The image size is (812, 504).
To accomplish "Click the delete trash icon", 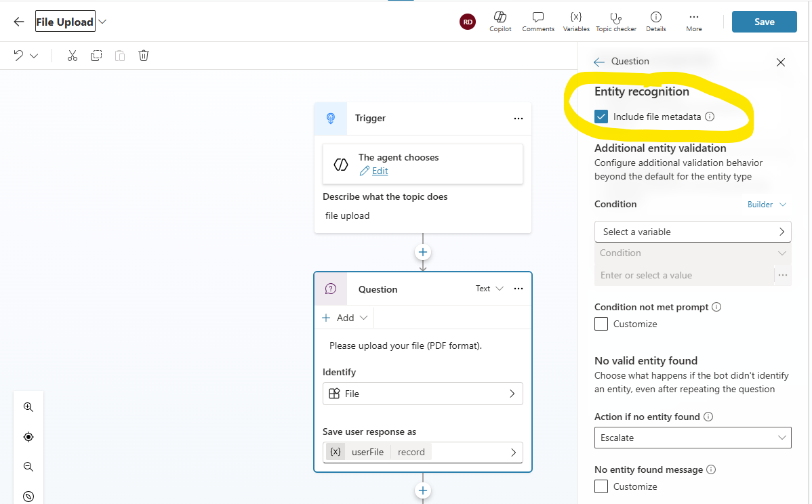I will (x=144, y=56).
